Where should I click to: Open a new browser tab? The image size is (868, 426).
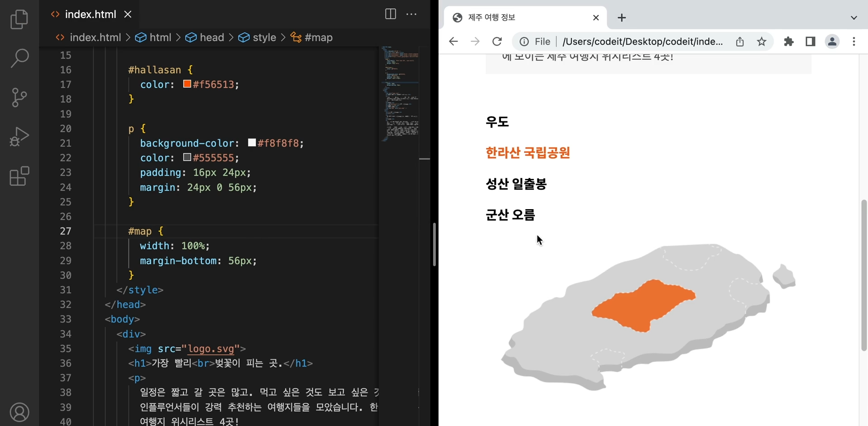[x=622, y=18]
